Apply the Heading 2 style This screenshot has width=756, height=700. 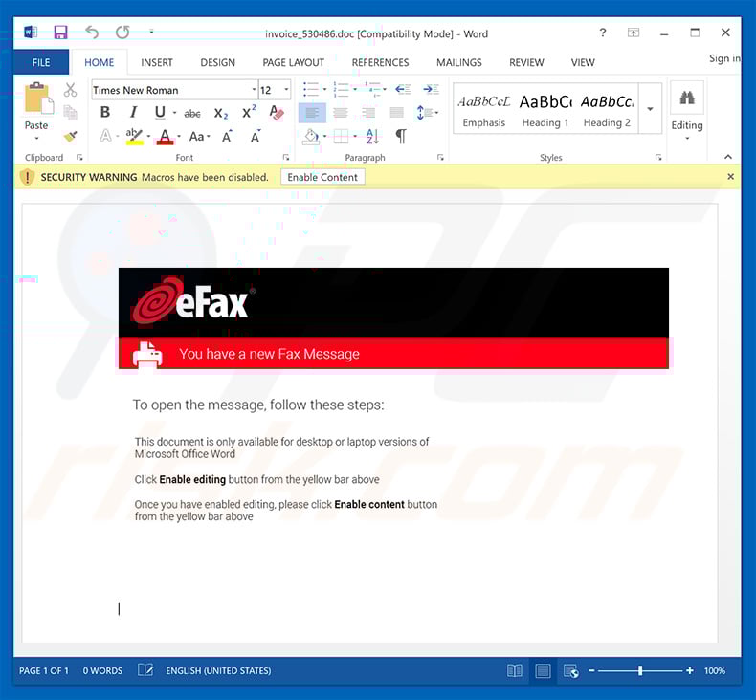(607, 110)
